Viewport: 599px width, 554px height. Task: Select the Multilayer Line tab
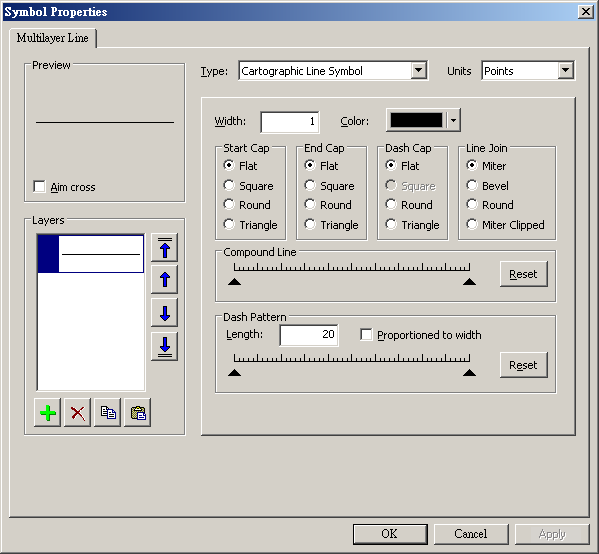tap(52, 38)
